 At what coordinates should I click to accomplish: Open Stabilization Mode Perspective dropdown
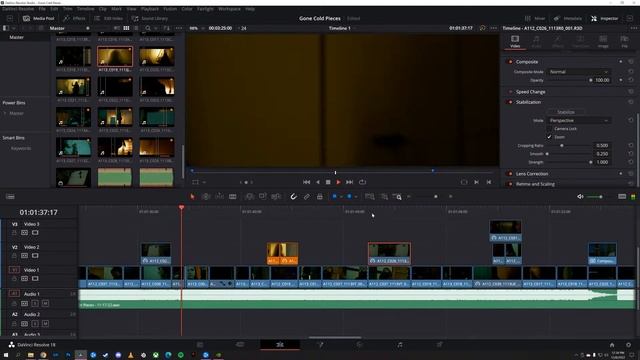coord(578,120)
